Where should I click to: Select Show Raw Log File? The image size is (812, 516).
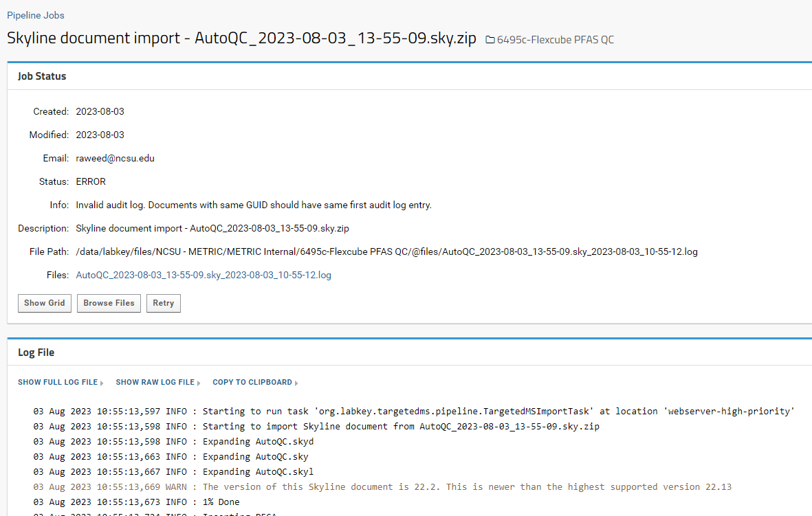tap(155, 382)
